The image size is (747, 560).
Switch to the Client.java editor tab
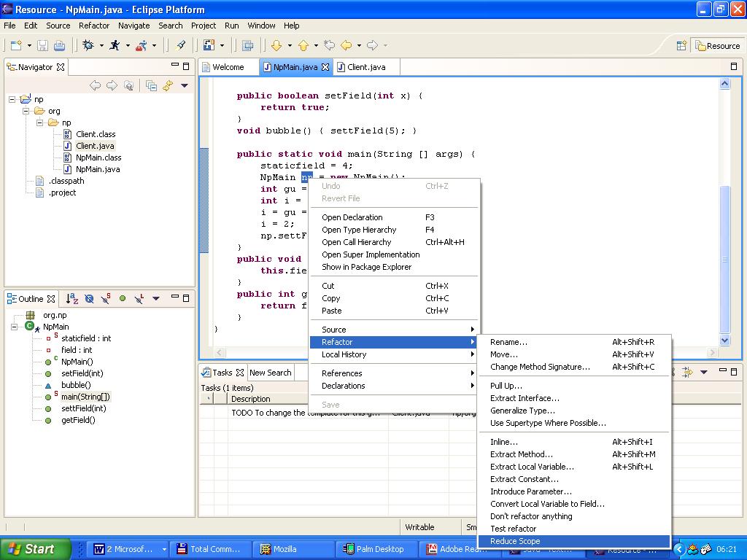coord(366,67)
